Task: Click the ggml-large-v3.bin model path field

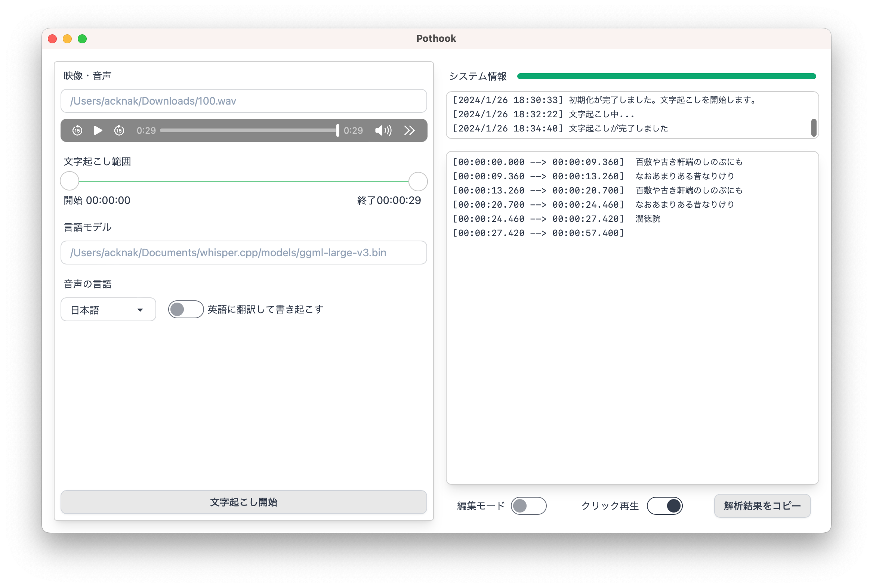Action: (x=244, y=253)
